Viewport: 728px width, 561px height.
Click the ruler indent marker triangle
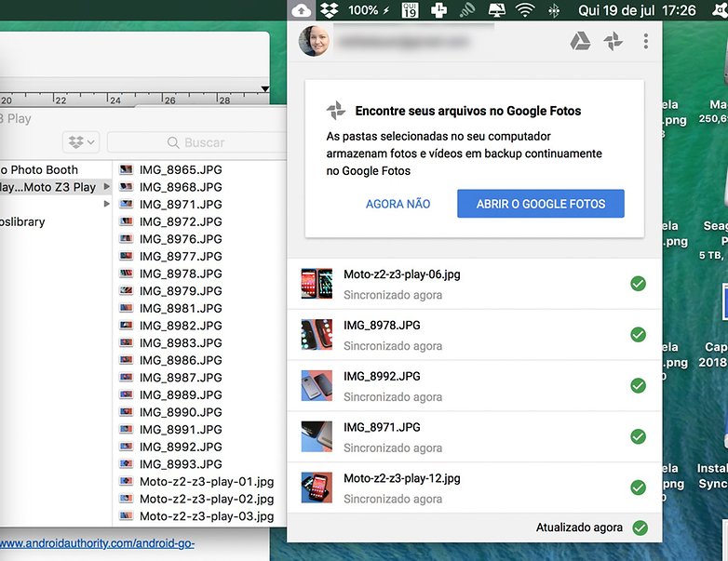point(264,88)
